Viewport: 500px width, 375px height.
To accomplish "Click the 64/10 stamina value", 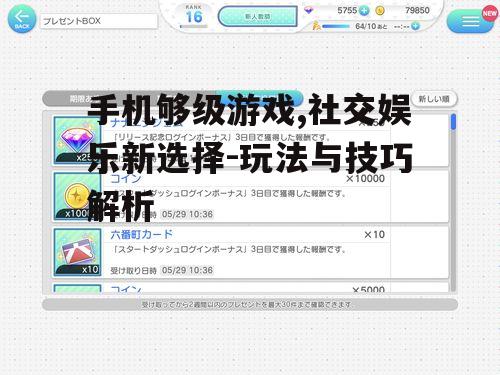I will tap(366, 26).
